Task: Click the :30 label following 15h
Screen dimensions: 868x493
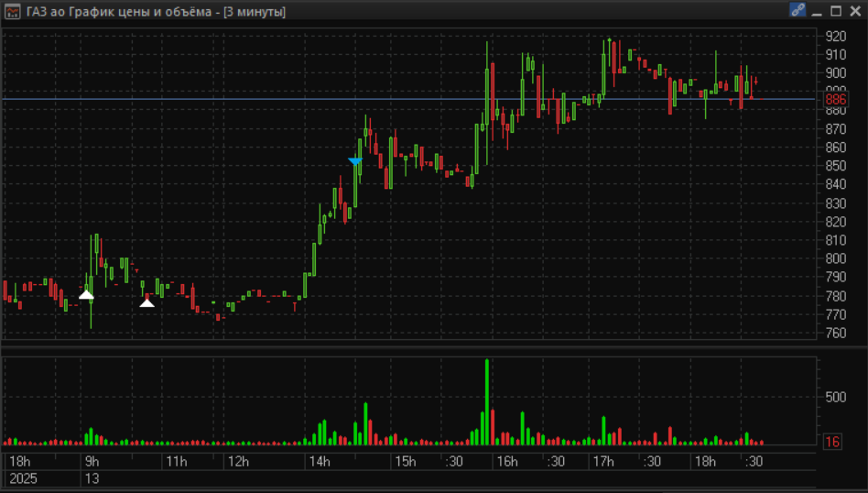Action: tap(454, 462)
